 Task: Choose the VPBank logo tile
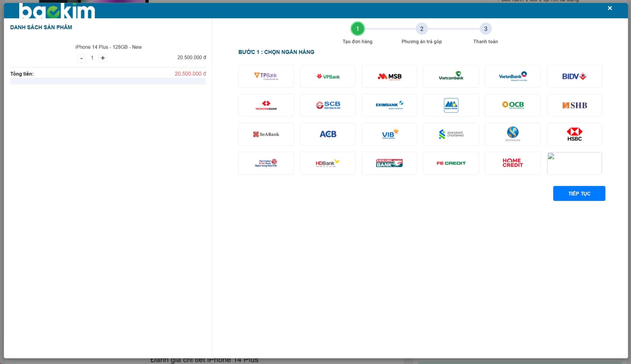pyautogui.click(x=328, y=76)
